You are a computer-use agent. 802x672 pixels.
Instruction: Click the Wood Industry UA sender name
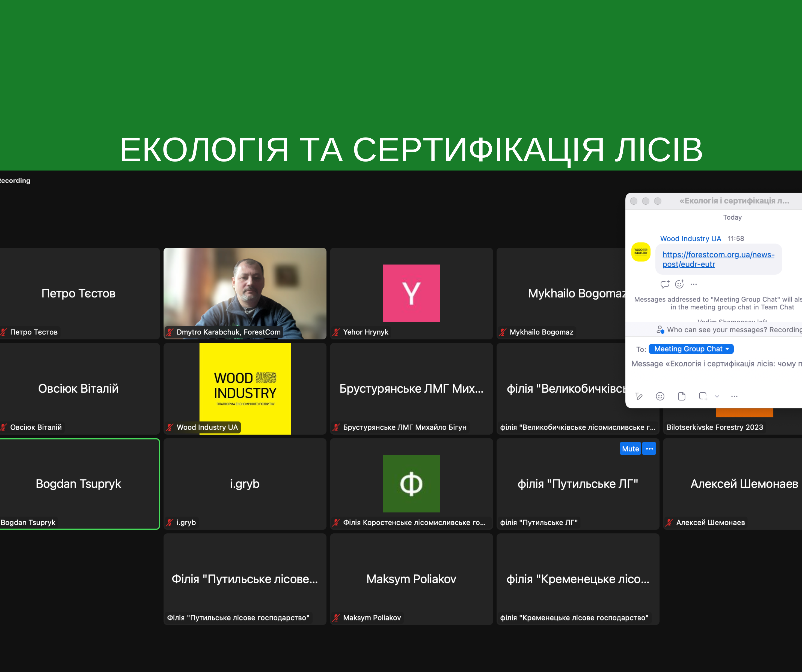[690, 239]
